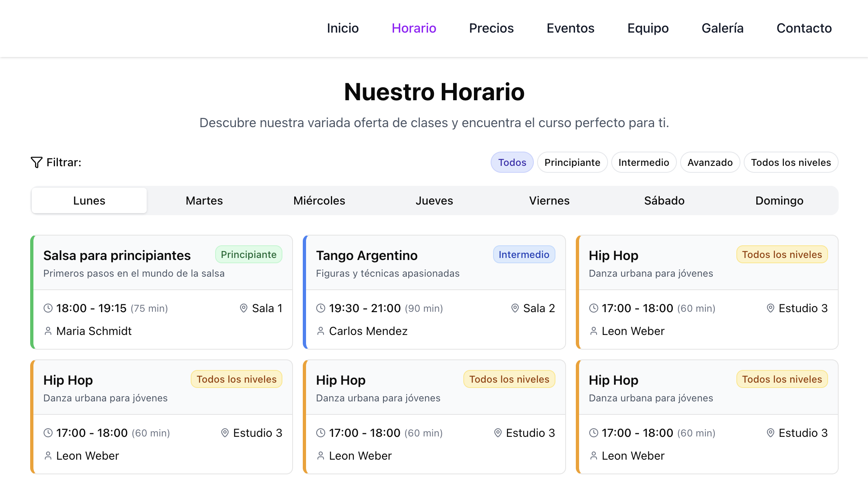
Task: Select the Todos filter pill
Action: click(x=512, y=162)
